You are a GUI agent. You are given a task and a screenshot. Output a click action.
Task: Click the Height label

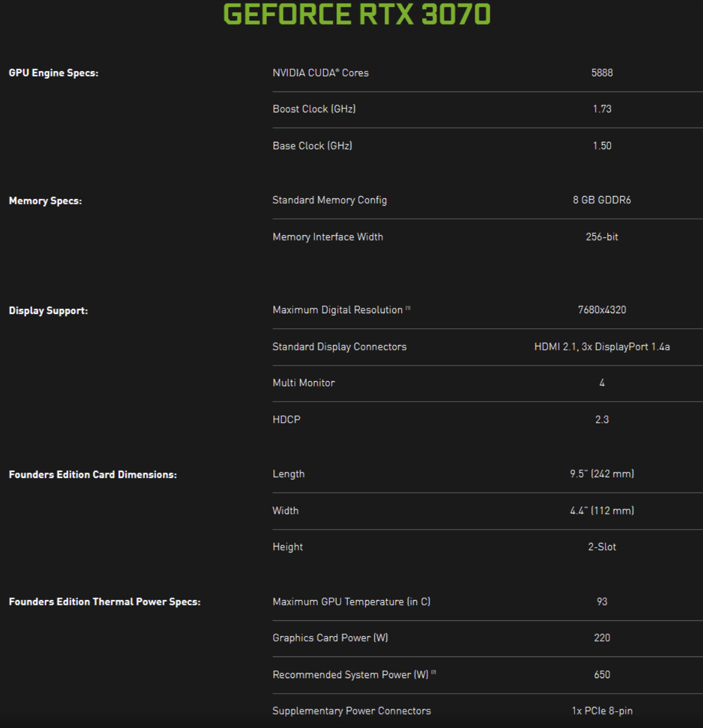(x=288, y=547)
